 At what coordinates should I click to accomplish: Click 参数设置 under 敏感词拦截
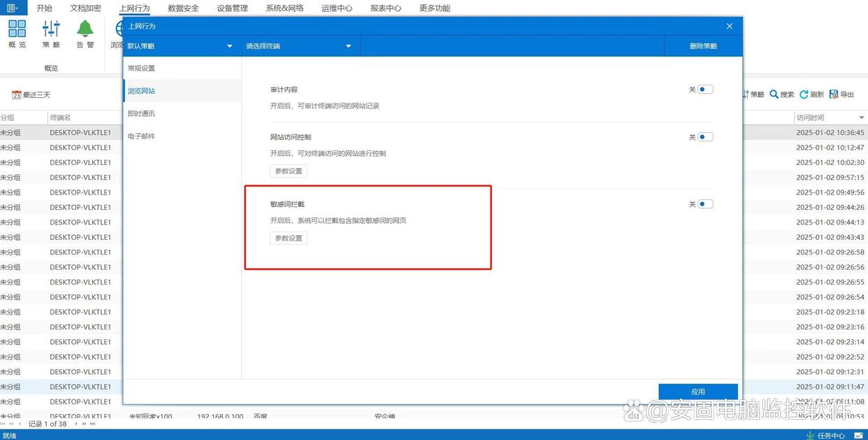click(289, 239)
